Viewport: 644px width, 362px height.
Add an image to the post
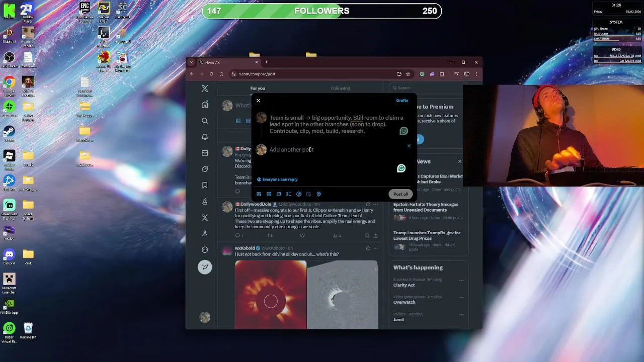tap(259, 194)
